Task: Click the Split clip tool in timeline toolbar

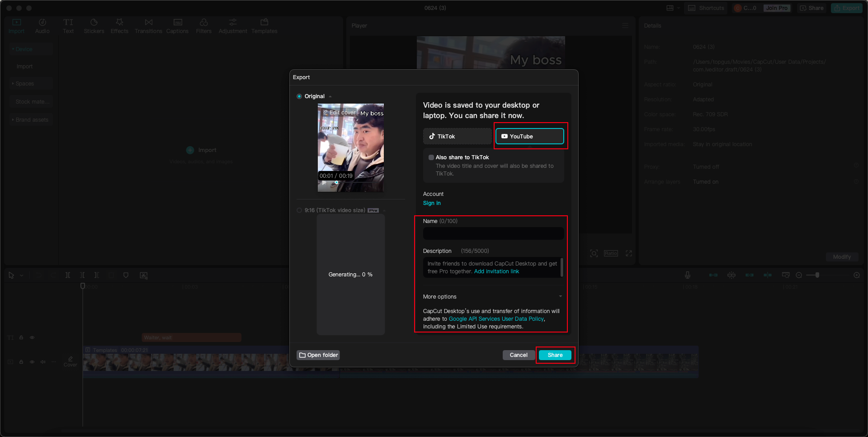Action: pos(68,275)
